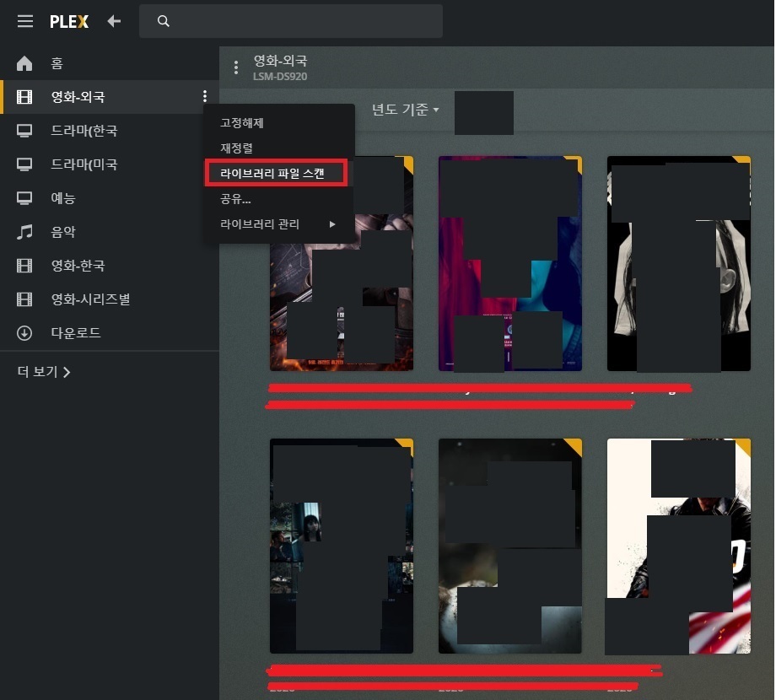
Task: Select 라이브러리 파일 스캔 menu entry
Action: 276,173
